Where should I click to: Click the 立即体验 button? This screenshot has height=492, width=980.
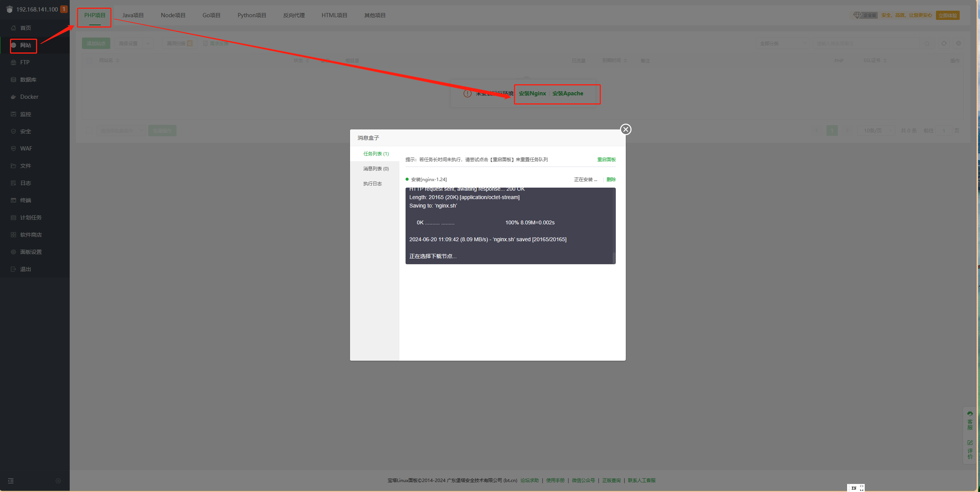pos(947,15)
